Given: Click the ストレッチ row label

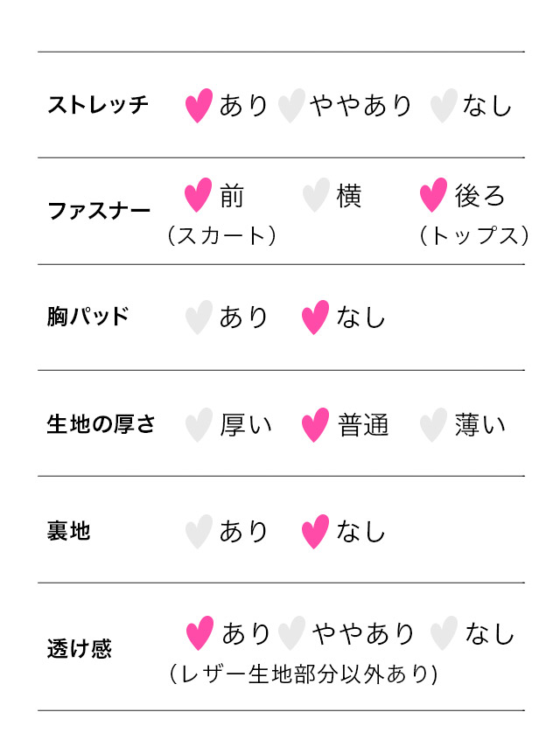Looking at the screenshot, I should (x=98, y=106).
